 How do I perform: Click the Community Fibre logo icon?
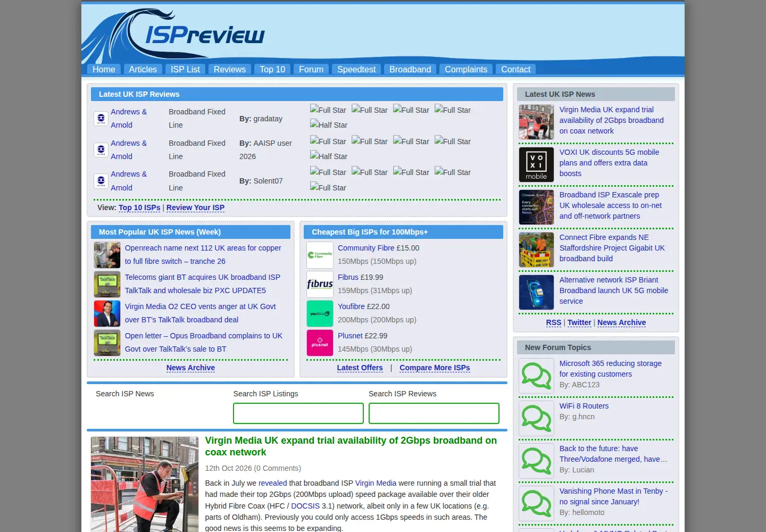click(x=320, y=255)
